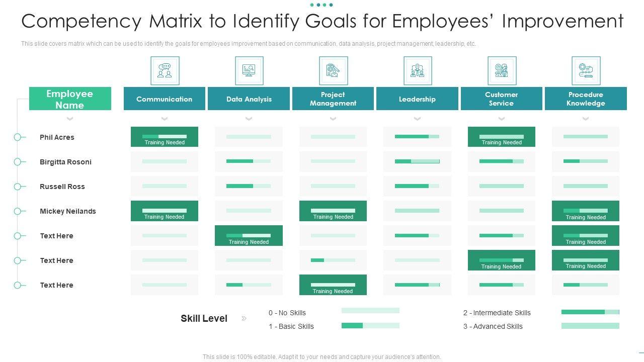
Task: Select the circle marker beside Mickey Neilands
Action: point(18,211)
